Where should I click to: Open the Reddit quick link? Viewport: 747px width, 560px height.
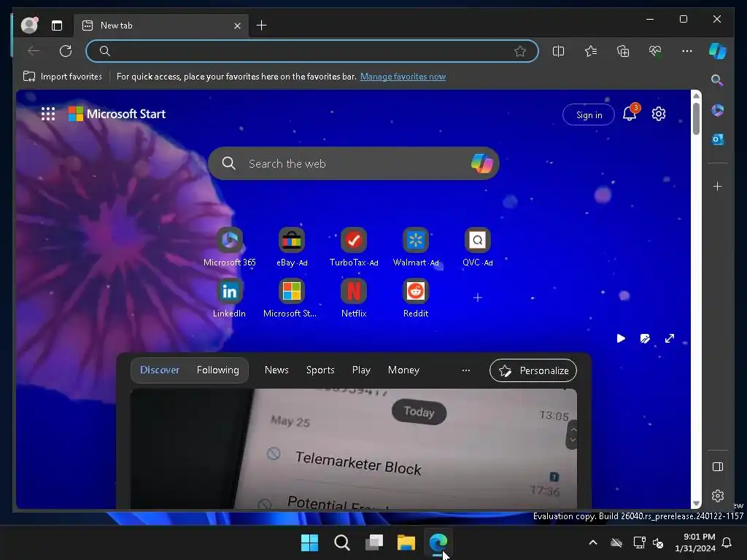pyautogui.click(x=415, y=298)
